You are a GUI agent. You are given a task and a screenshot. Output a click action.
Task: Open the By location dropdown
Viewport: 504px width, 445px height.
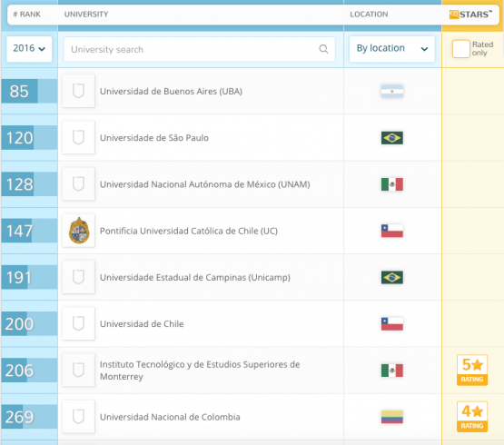pyautogui.click(x=391, y=49)
